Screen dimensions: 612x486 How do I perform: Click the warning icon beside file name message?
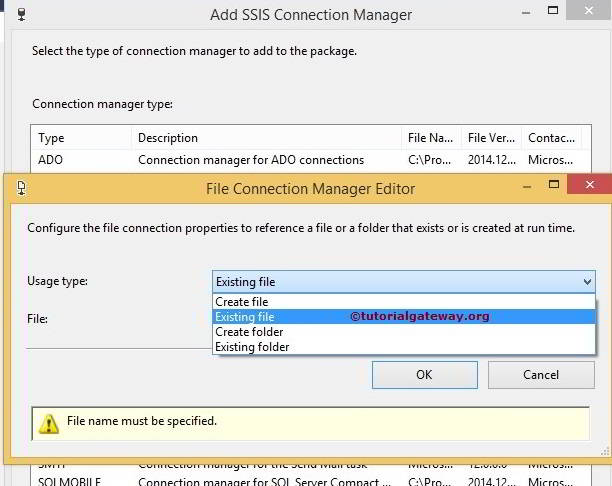click(49, 424)
